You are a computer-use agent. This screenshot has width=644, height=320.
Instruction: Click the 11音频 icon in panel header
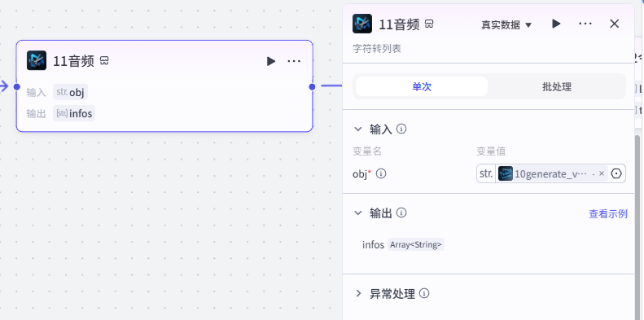[x=362, y=24]
